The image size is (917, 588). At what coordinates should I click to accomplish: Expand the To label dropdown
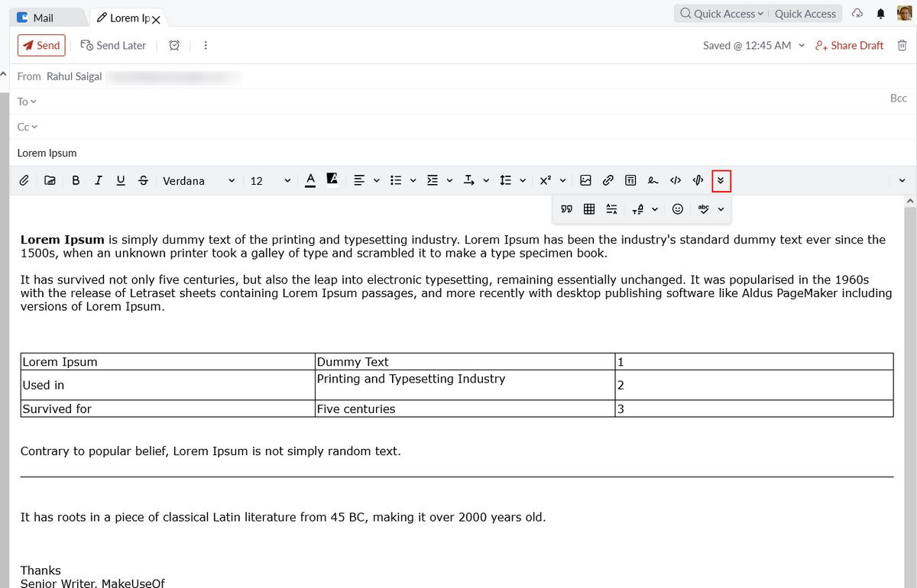tap(27, 102)
